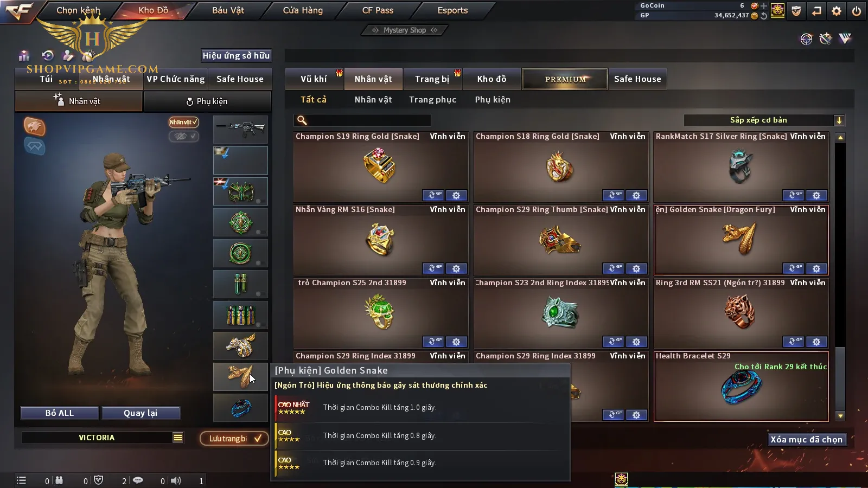Click Xóa mục đã chọn button
Image resolution: width=868 pixels, height=488 pixels.
807,439
